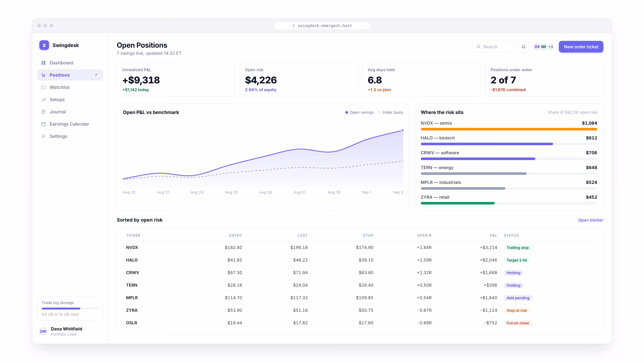This screenshot has height=362, width=644.
Task: Click the Setups trend icon
Action: (44, 100)
